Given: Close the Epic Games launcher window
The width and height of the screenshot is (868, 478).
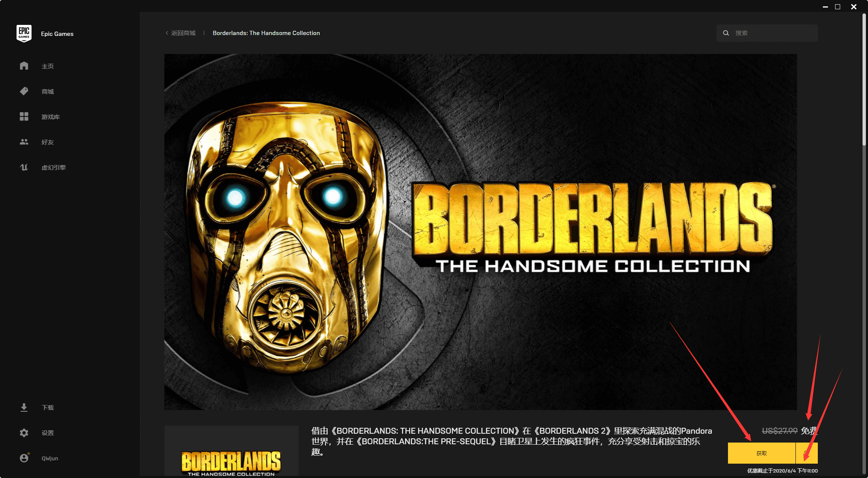Looking at the screenshot, I should tap(854, 7).
